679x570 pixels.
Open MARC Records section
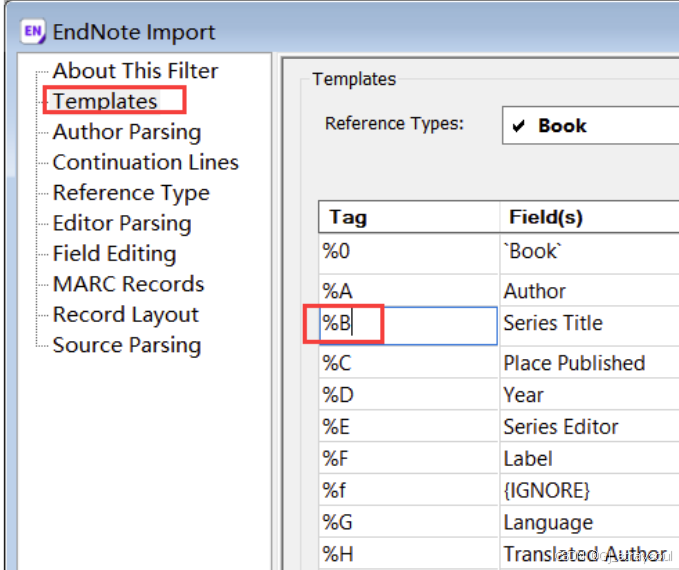128,284
